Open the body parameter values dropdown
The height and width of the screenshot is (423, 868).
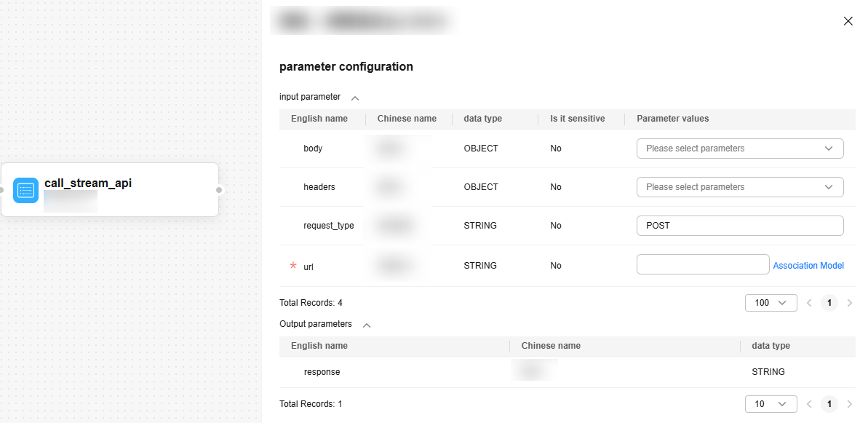click(x=739, y=149)
